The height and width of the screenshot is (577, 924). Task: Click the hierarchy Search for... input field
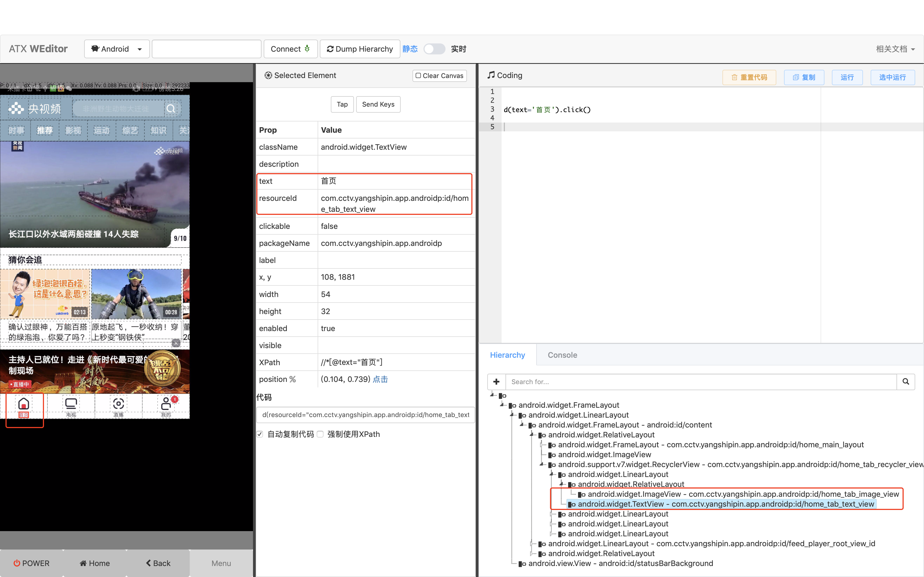coord(649,382)
